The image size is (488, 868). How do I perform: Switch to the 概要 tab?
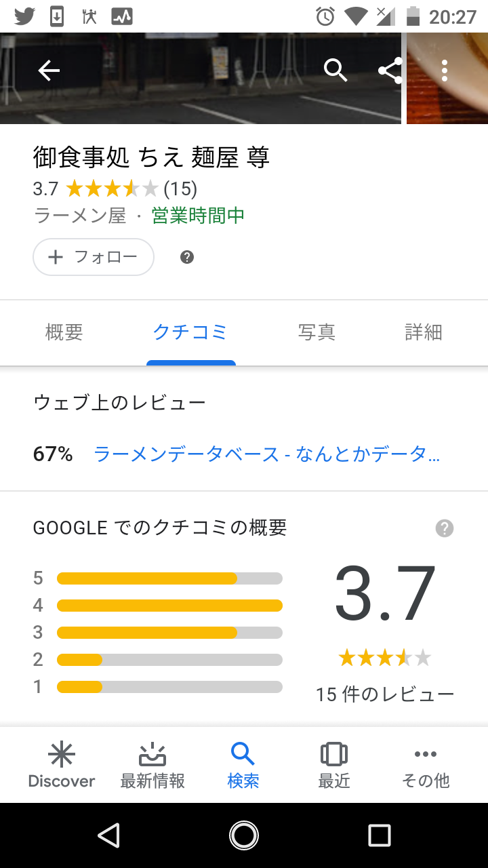[x=64, y=332]
